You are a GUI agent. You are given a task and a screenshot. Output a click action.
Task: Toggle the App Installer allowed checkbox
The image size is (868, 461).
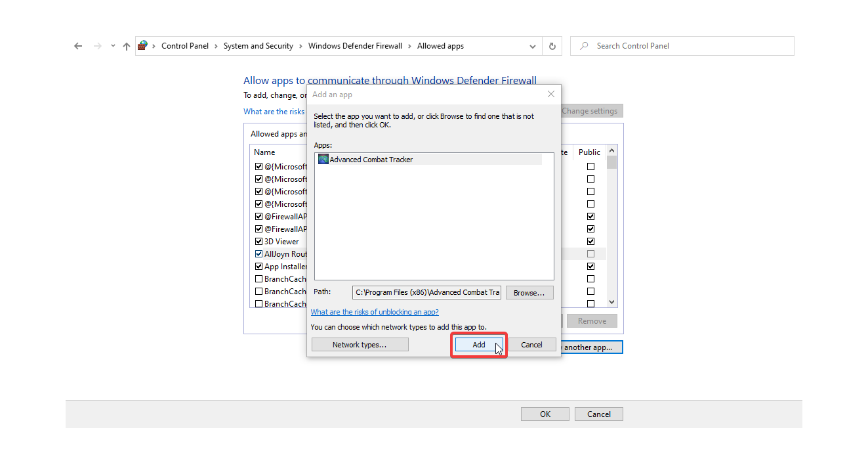pos(258,267)
